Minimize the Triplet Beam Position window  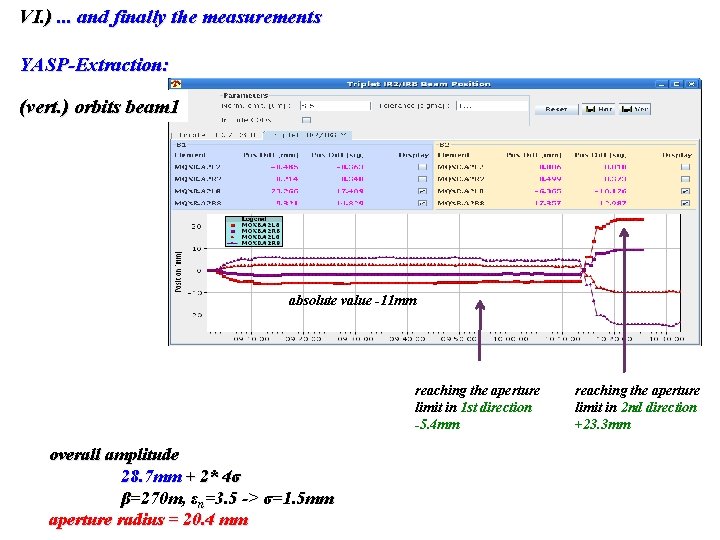[x=661, y=84]
